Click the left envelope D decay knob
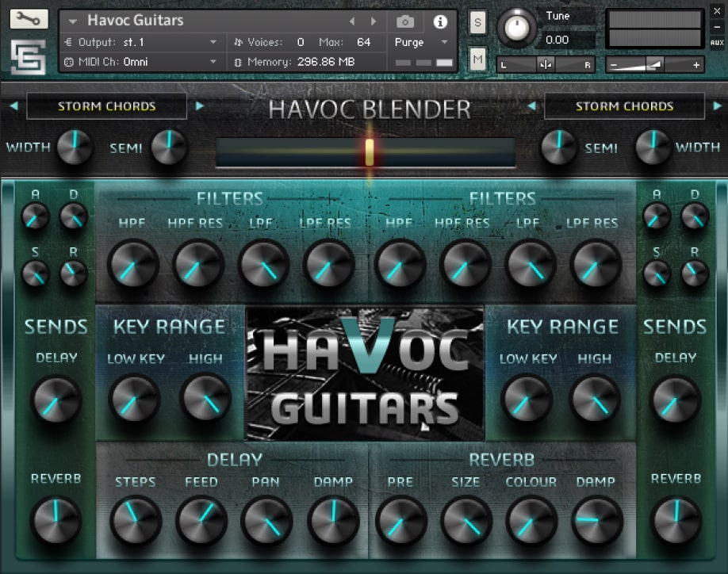 click(74, 216)
